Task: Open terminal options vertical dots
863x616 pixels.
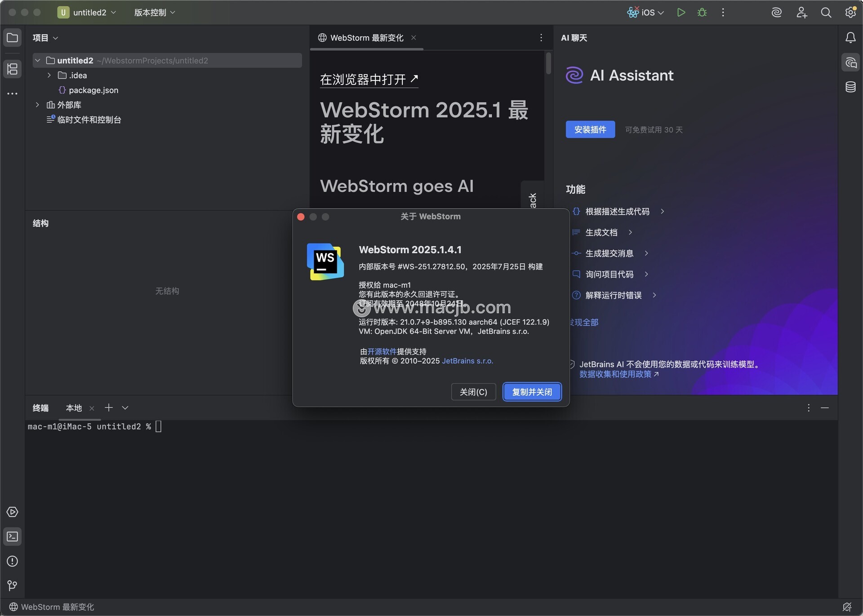Action: coord(809,408)
